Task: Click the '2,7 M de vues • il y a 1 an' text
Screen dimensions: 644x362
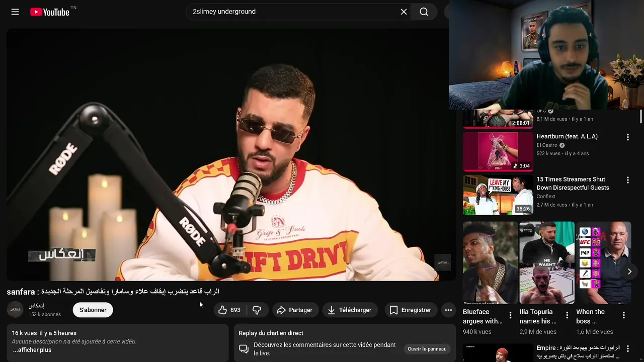Action: [x=565, y=205]
